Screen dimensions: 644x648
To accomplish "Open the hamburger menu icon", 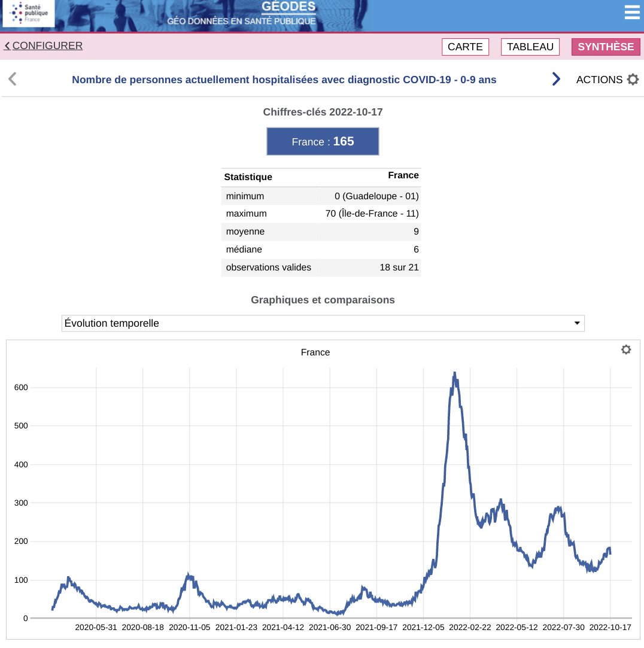I will pyautogui.click(x=631, y=13).
